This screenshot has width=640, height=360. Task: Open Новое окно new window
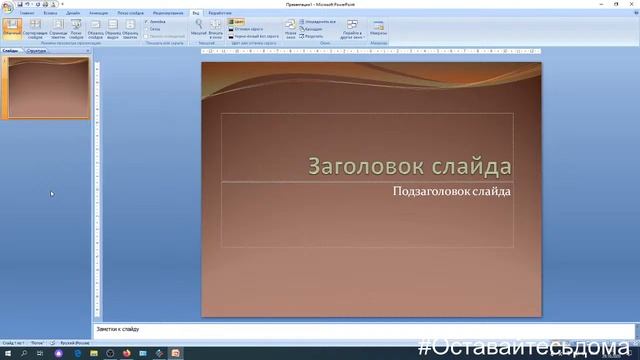click(x=291, y=29)
